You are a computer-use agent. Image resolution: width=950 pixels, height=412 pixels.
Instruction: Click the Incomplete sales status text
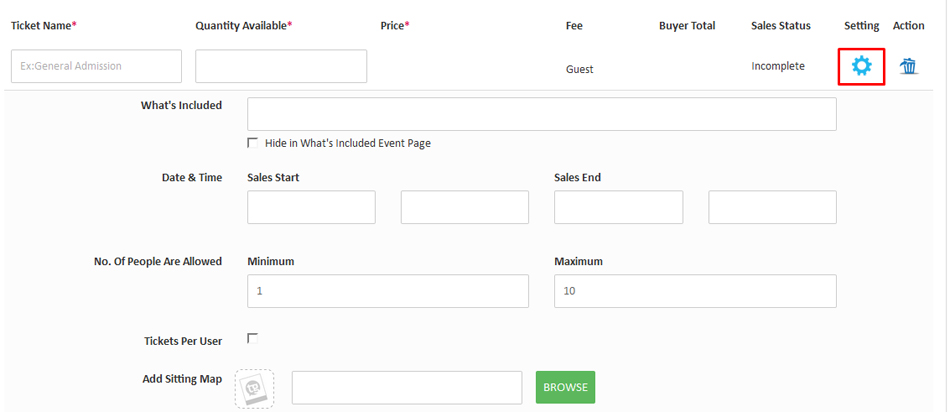point(778,66)
